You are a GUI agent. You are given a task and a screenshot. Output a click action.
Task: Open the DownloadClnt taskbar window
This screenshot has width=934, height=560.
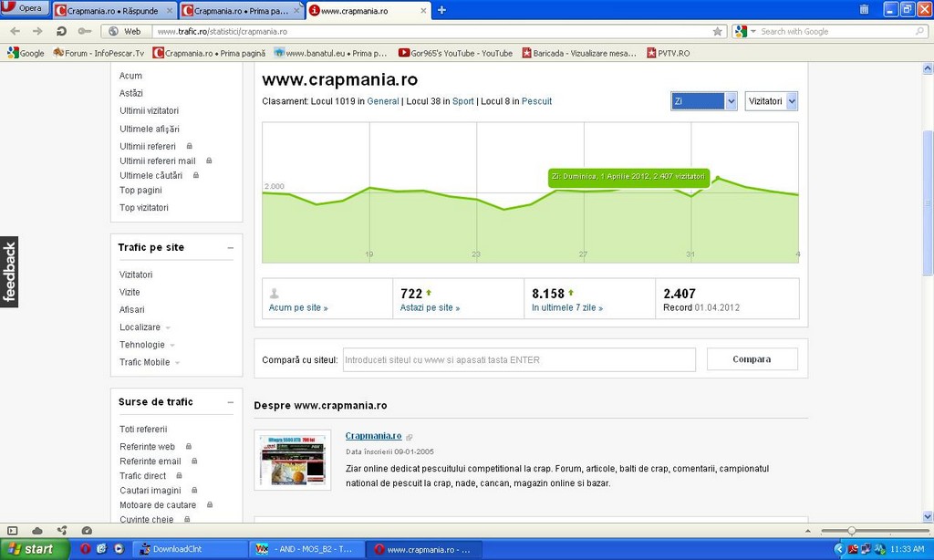[x=189, y=549]
